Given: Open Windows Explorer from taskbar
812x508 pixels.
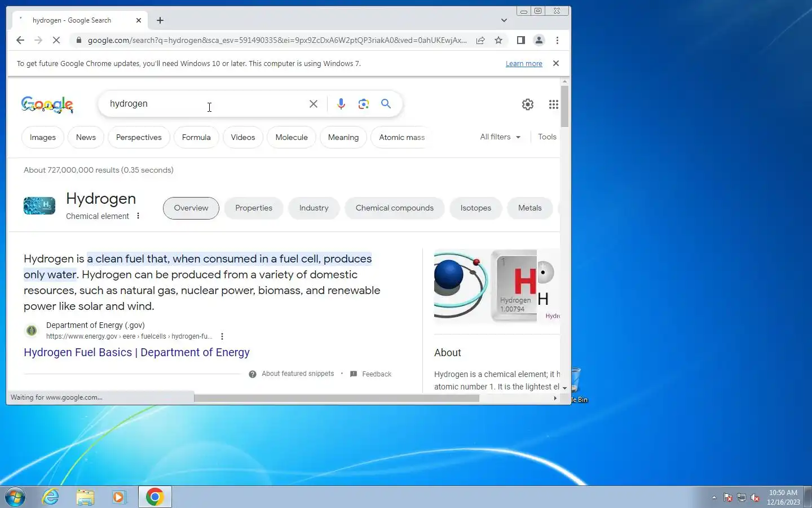Looking at the screenshot, I should click(x=85, y=497).
